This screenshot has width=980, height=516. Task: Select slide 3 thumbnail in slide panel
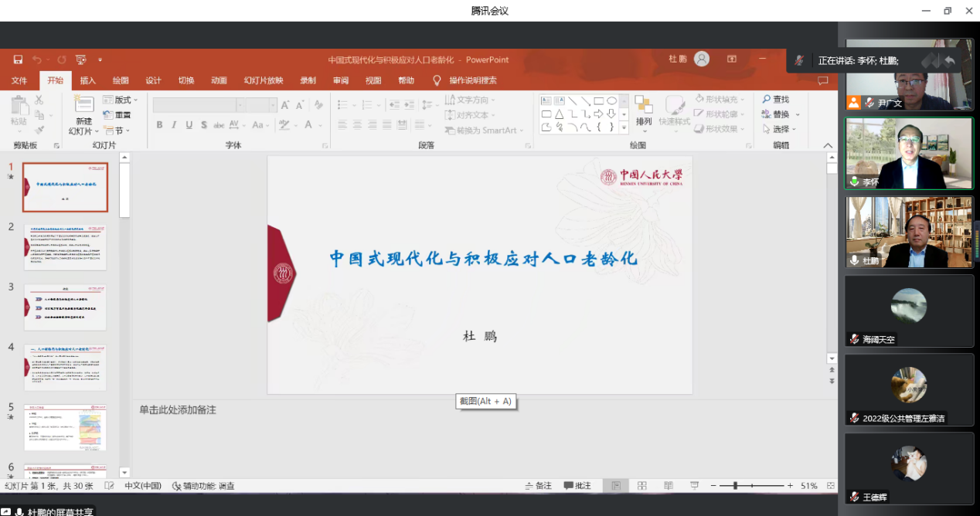click(x=65, y=307)
